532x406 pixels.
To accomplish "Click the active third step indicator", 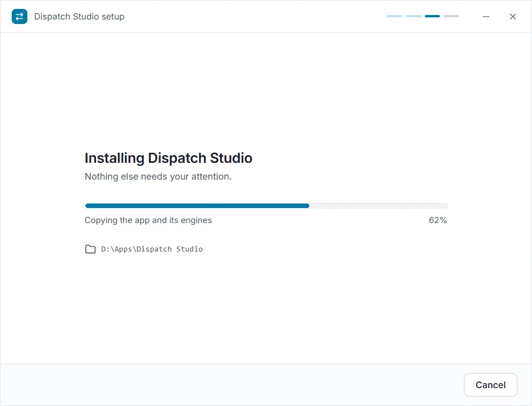I will (432, 16).
